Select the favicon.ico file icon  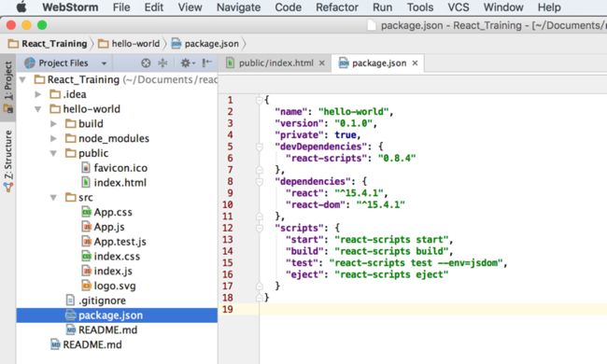pos(86,168)
